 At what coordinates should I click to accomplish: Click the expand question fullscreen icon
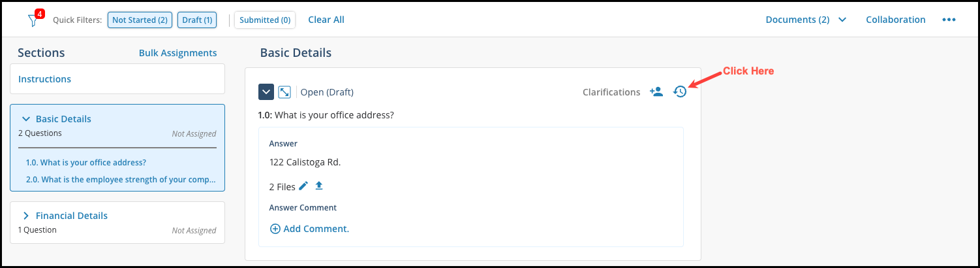tap(284, 92)
